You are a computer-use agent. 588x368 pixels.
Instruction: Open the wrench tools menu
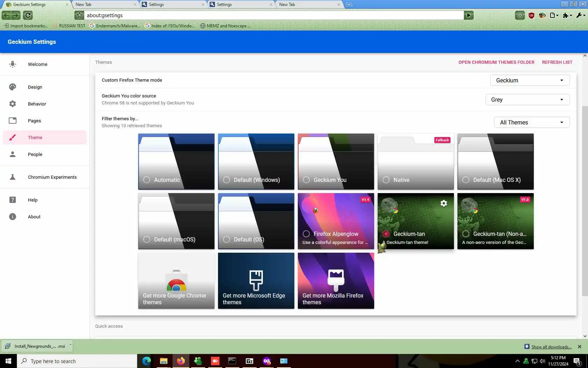581,15
